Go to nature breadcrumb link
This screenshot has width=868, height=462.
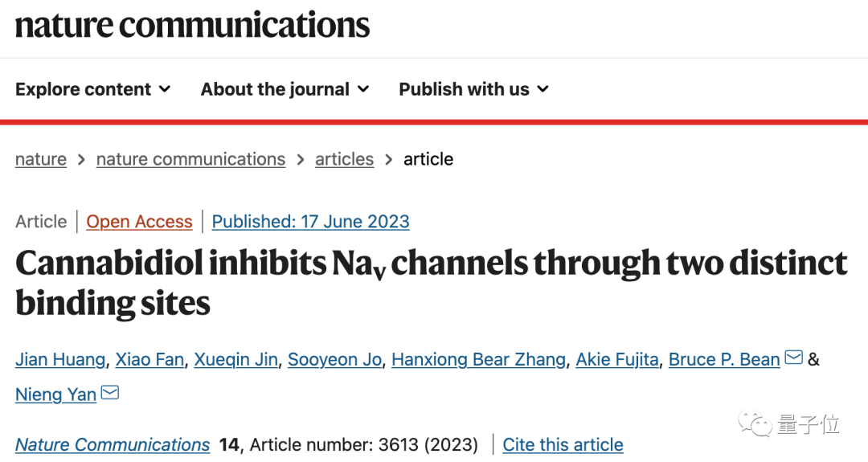click(x=41, y=159)
